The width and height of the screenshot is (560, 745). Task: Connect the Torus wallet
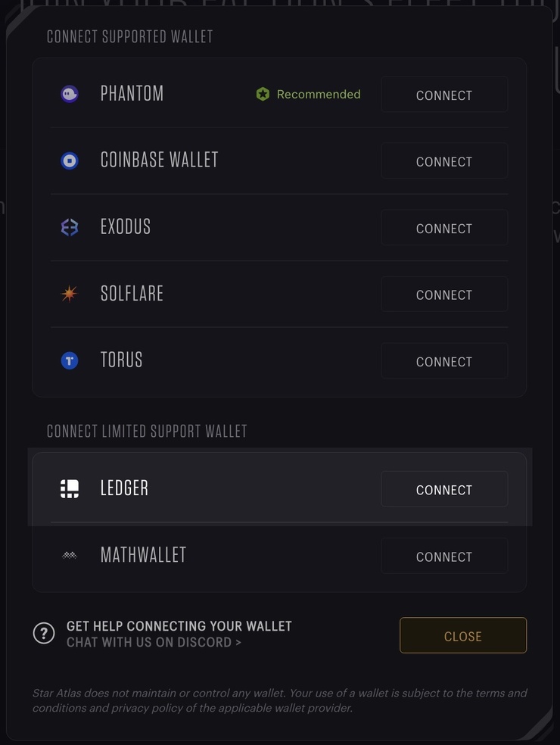(x=444, y=361)
